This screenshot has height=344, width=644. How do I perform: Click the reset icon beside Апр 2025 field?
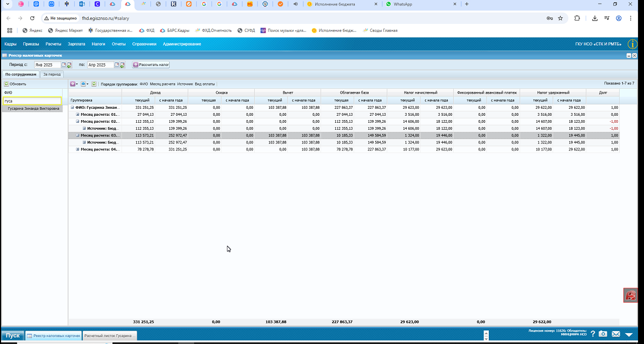(122, 65)
